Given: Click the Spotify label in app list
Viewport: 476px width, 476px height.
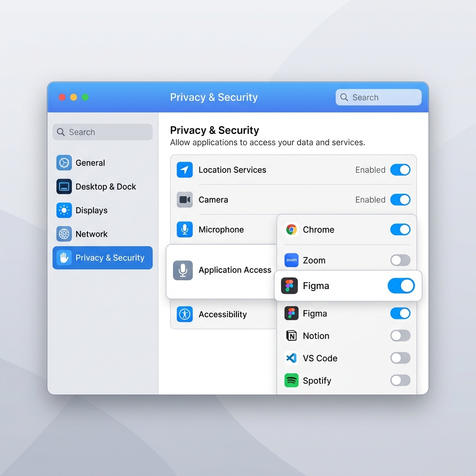Looking at the screenshot, I should pos(317,381).
